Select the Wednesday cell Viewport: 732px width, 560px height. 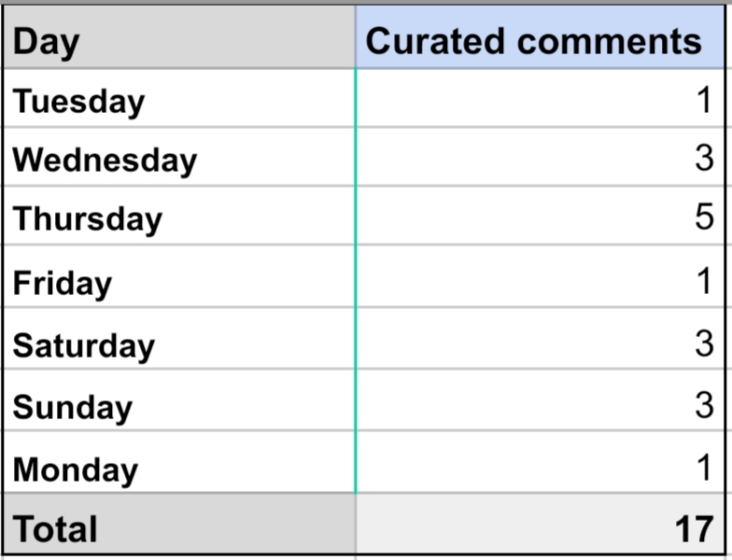coord(177,159)
